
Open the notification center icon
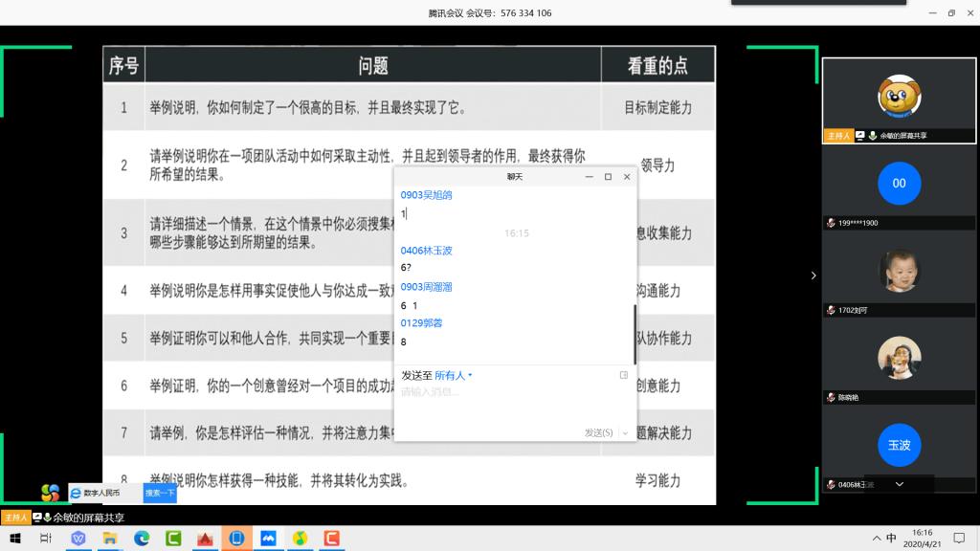[961, 539]
